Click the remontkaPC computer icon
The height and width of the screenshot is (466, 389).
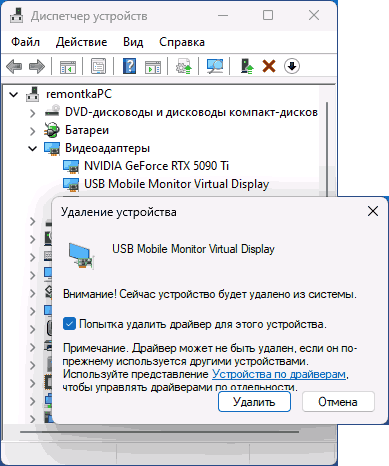pyautogui.click(x=33, y=94)
